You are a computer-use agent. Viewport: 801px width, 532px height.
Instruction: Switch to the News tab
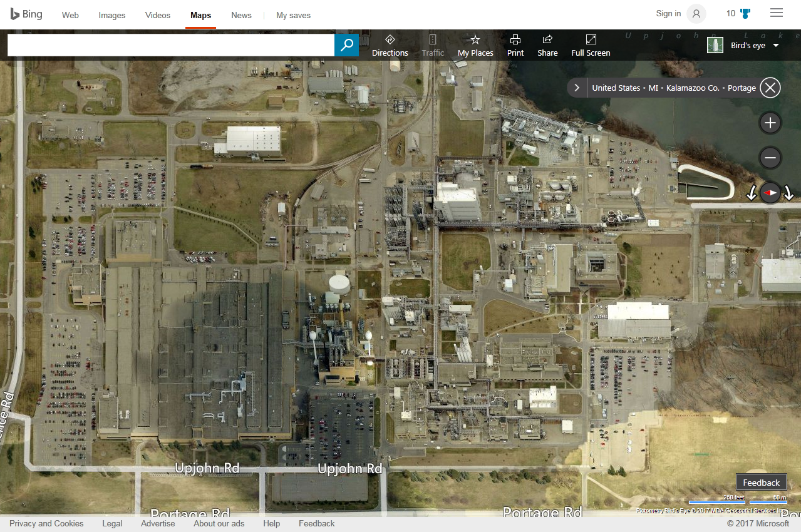pyautogui.click(x=241, y=15)
